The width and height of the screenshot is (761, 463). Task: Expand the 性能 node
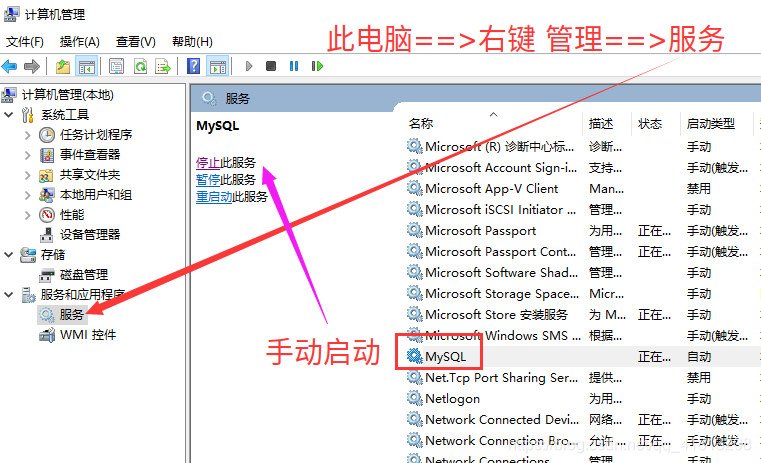(28, 215)
